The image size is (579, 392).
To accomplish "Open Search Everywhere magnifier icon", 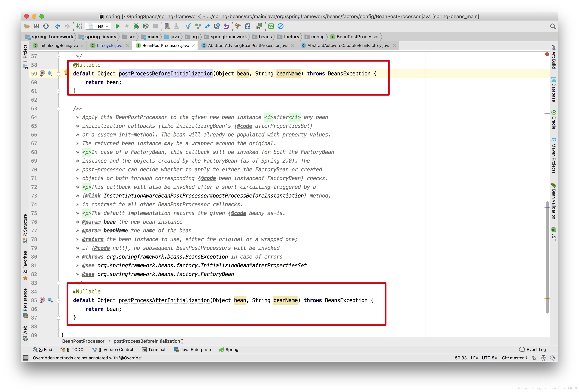I will coord(553,26).
